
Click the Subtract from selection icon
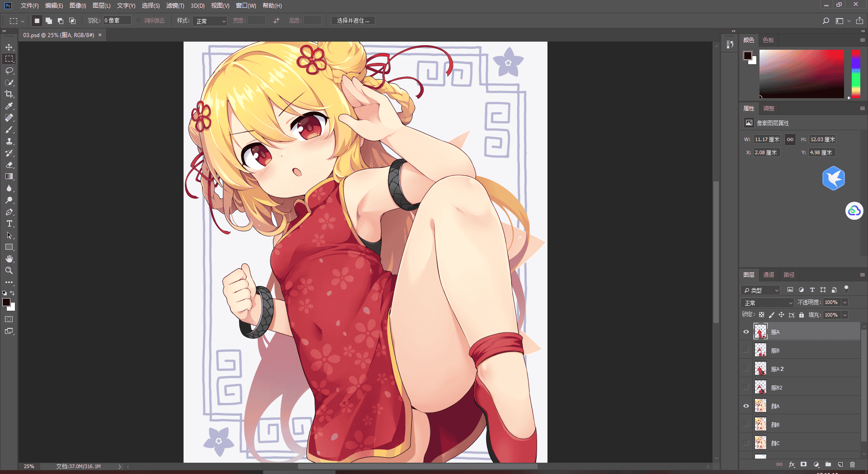click(61, 21)
